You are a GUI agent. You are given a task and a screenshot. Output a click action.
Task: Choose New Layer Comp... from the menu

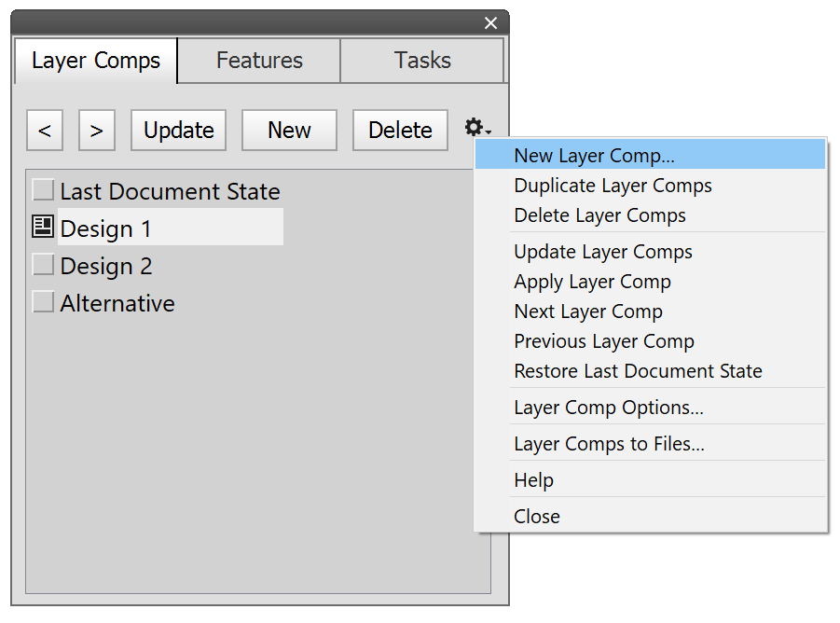click(594, 155)
